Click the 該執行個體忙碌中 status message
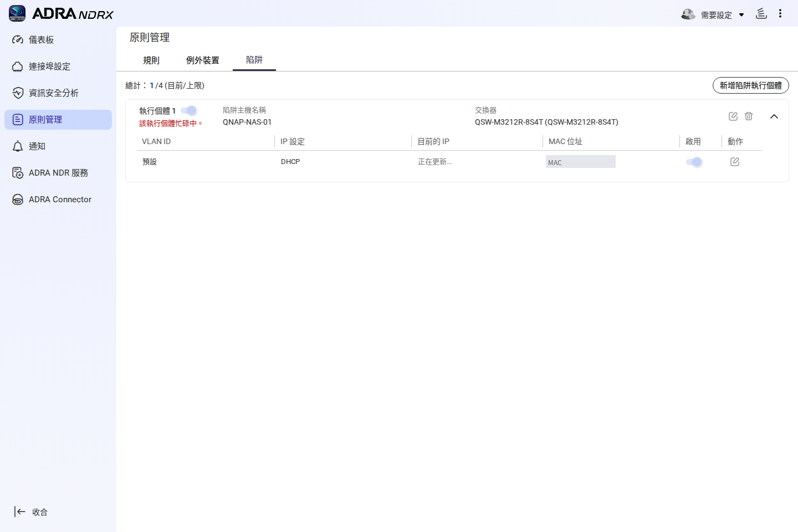 (171, 123)
